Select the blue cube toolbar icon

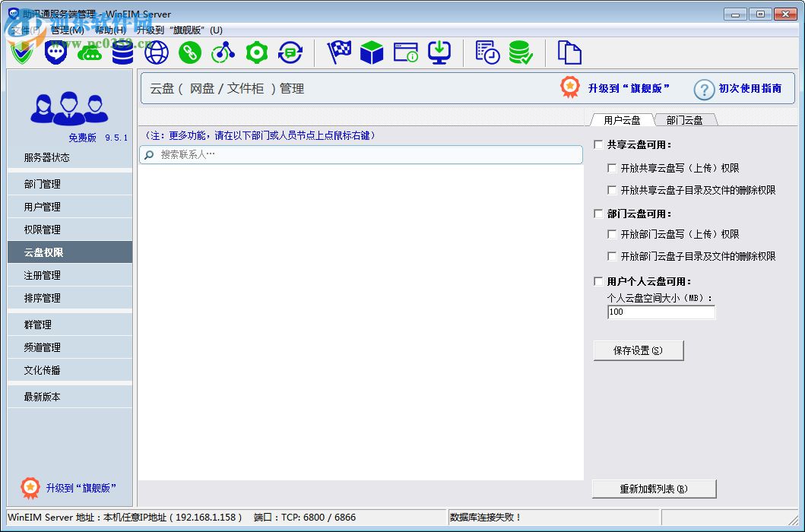point(372,52)
